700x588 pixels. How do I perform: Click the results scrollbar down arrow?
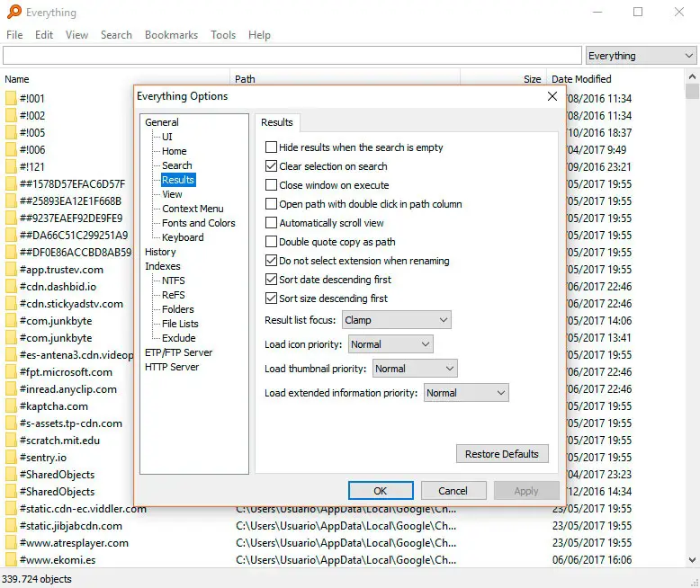tap(692, 560)
